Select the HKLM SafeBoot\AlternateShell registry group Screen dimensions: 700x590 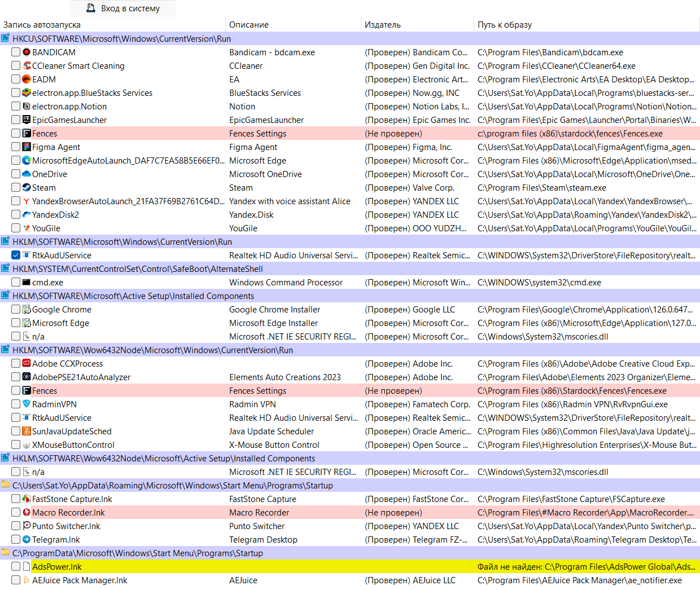click(x=350, y=268)
